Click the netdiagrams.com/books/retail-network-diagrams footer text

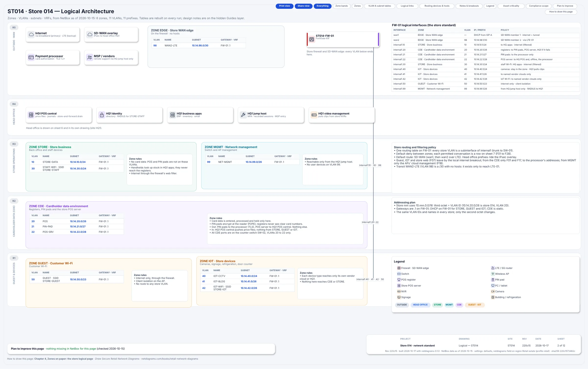(170, 359)
